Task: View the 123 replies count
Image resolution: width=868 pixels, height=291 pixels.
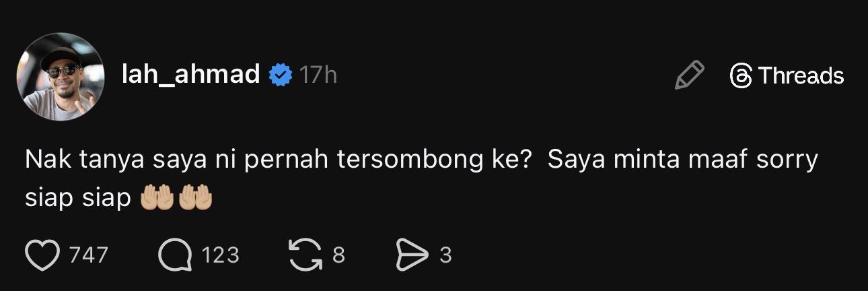Action: [x=221, y=255]
